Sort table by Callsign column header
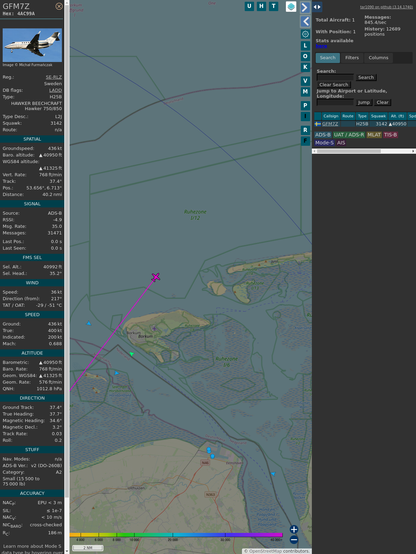Viewport: 416px width, 554px height. tap(330, 116)
